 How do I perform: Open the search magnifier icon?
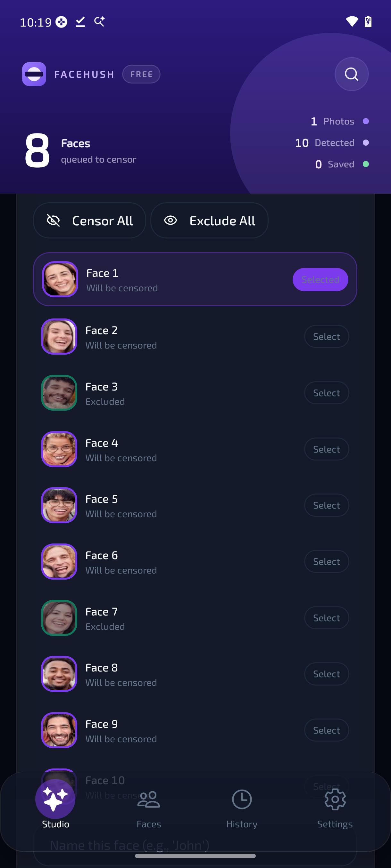point(351,74)
